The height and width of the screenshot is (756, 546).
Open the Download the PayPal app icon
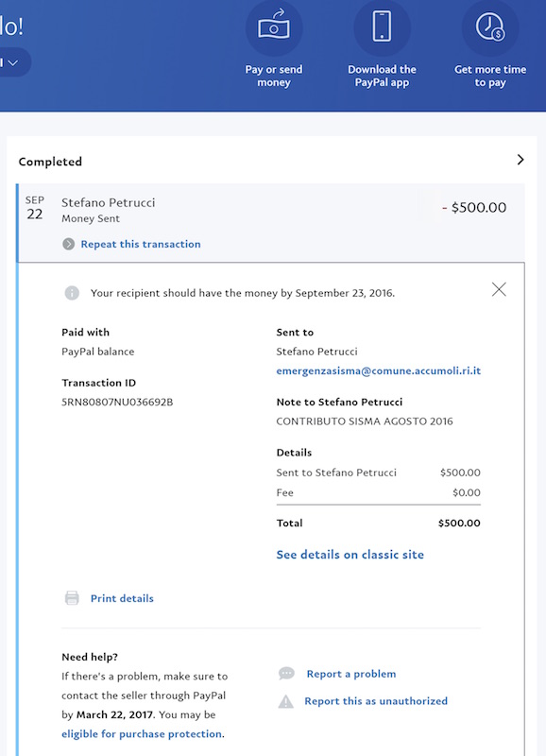pos(382,27)
